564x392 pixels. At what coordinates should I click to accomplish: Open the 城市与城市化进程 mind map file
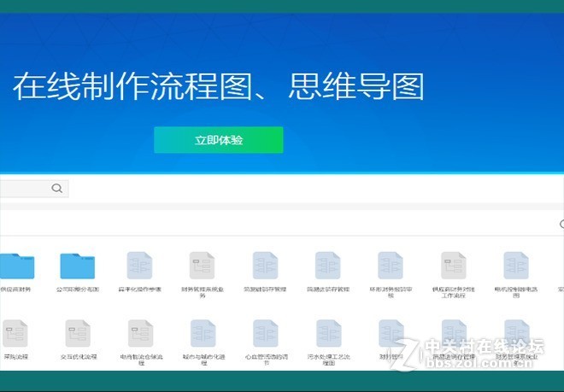pos(203,333)
